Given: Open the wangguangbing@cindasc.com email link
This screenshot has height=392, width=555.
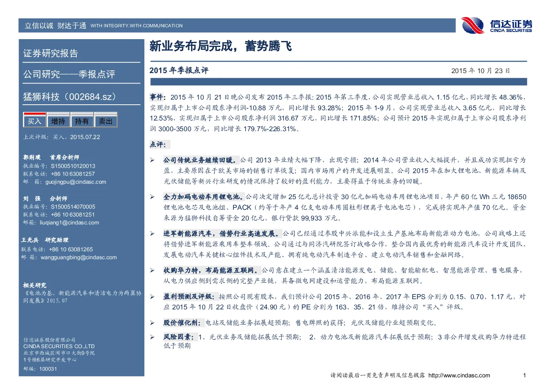Looking at the screenshot, I should tap(79, 258).
